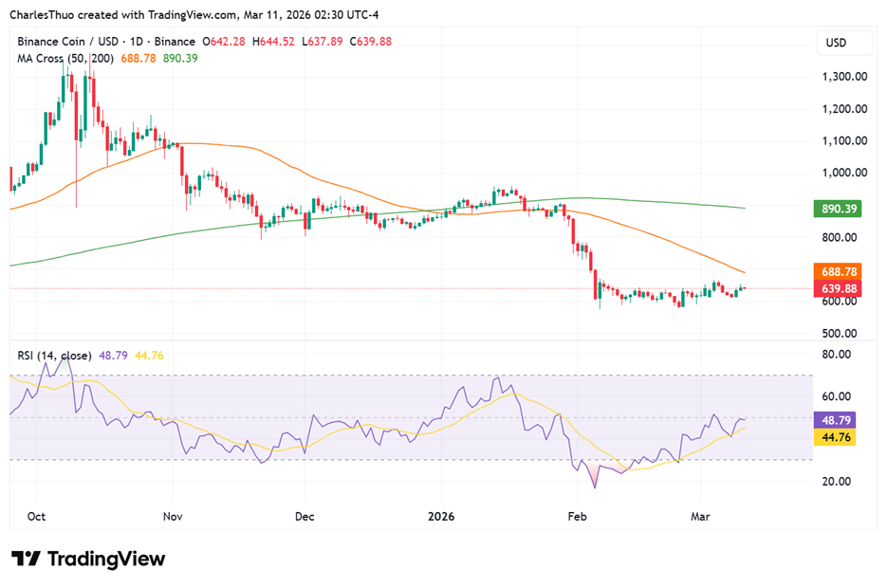Click the TradingView logo icon
This screenshot has height=588, width=887.
26,559
